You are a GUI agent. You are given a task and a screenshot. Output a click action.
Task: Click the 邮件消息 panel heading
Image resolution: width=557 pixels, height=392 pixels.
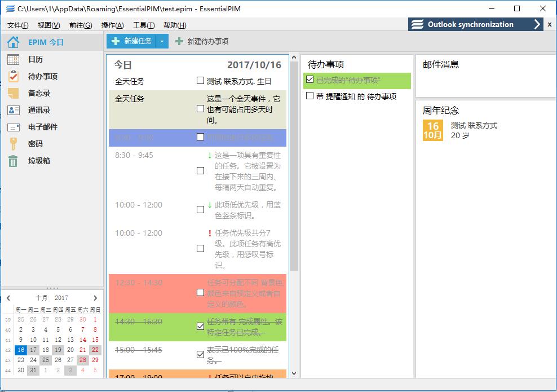point(441,65)
